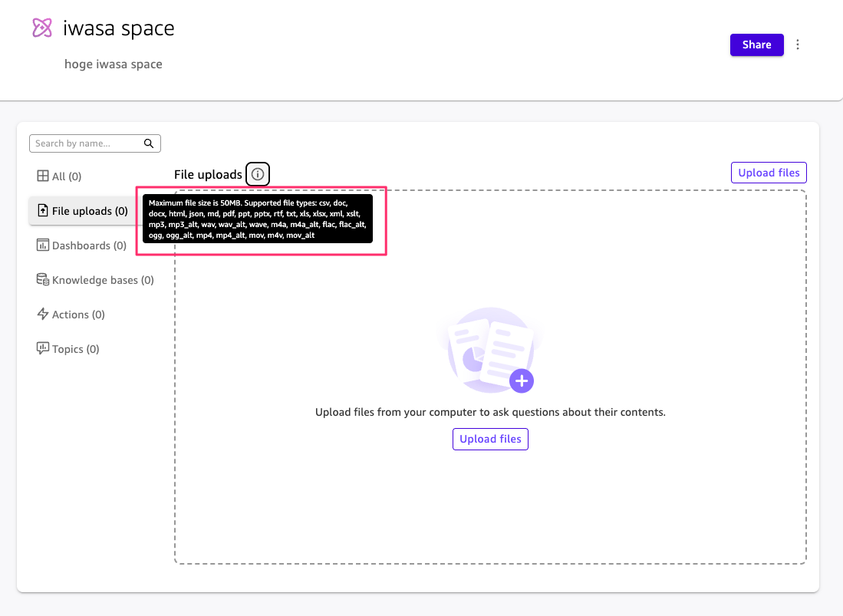Focus the Search by name field
This screenshot has height=616, width=843.
[86, 143]
